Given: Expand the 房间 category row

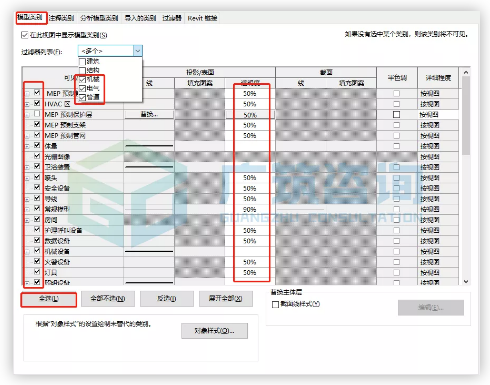Looking at the screenshot, I should pyautogui.click(x=27, y=220).
